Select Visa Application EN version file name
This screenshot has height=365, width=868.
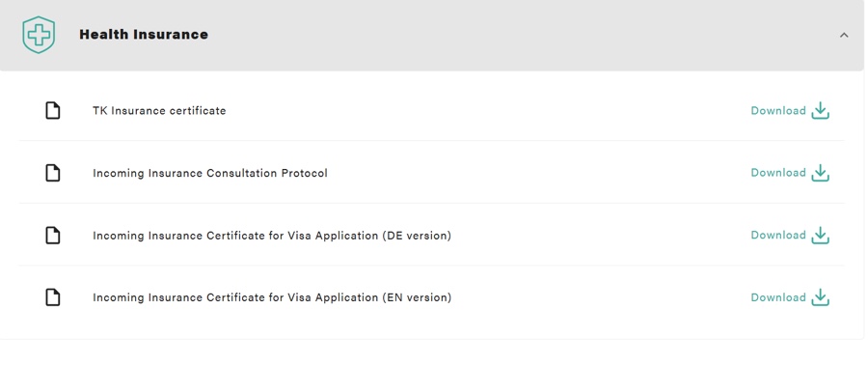(272, 298)
